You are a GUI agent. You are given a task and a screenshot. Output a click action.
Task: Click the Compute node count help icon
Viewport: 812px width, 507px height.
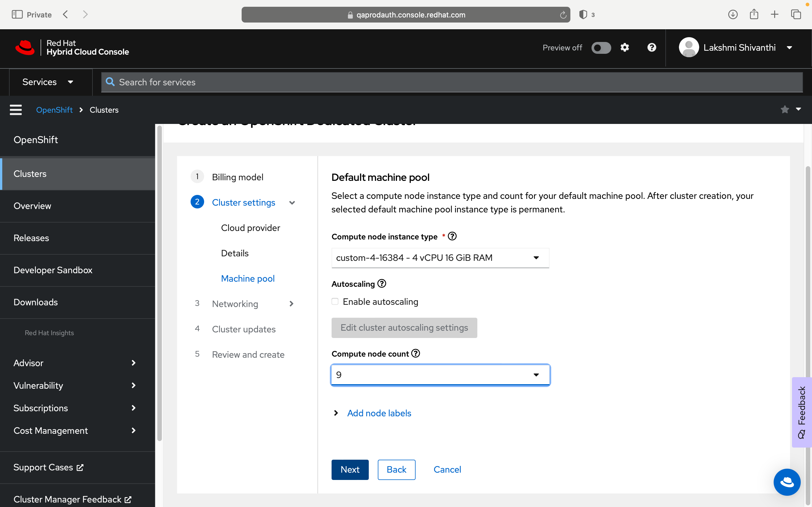(x=416, y=353)
